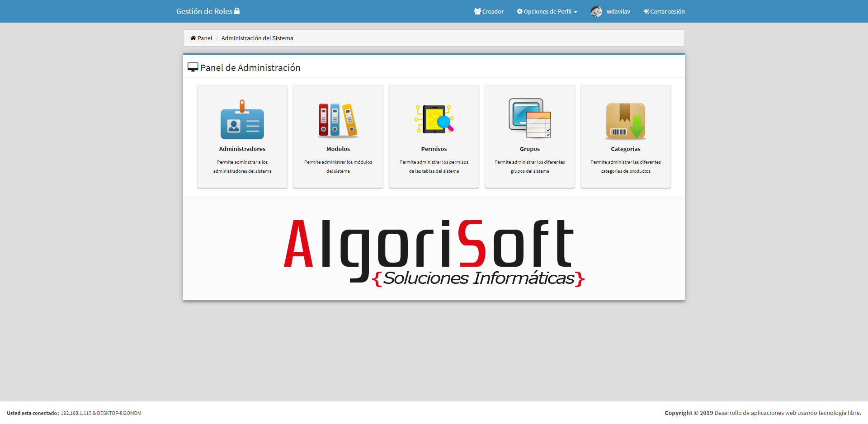
Task: Click the AlgoriSoft logo banner
Action: click(x=434, y=251)
